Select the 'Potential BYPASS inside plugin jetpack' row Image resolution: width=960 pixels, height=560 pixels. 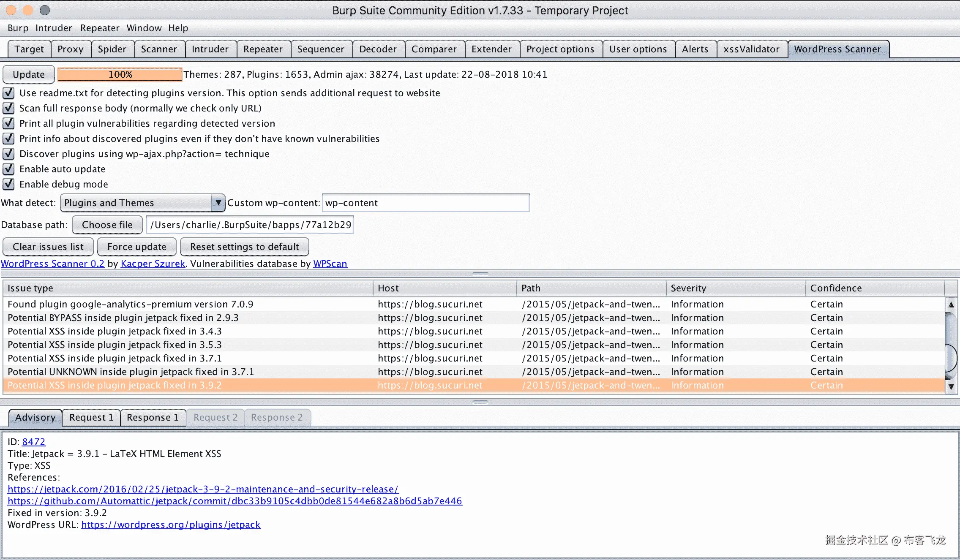(x=123, y=318)
